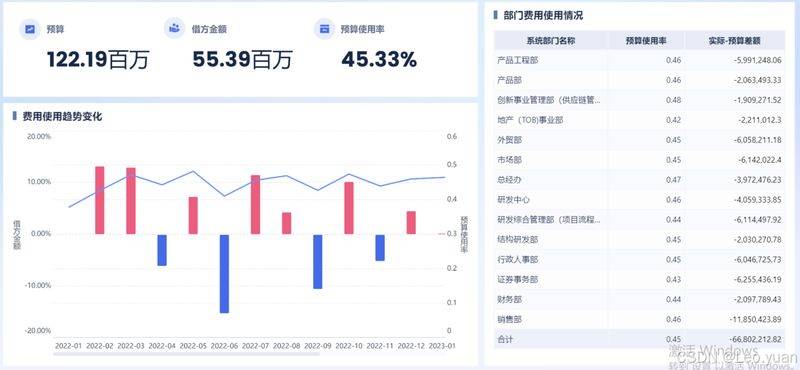This screenshot has height=370, width=800.
Task: Click the 2022-11 blue bar
Action: (380, 248)
